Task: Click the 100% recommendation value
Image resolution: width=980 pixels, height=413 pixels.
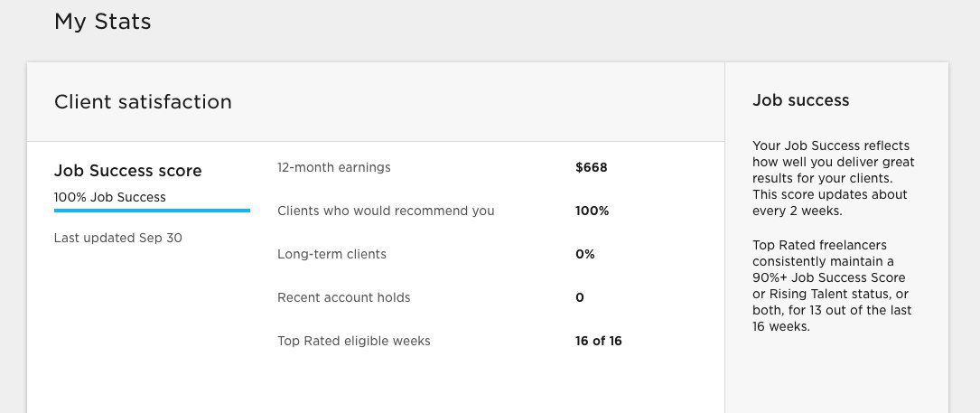Action: coord(593,211)
